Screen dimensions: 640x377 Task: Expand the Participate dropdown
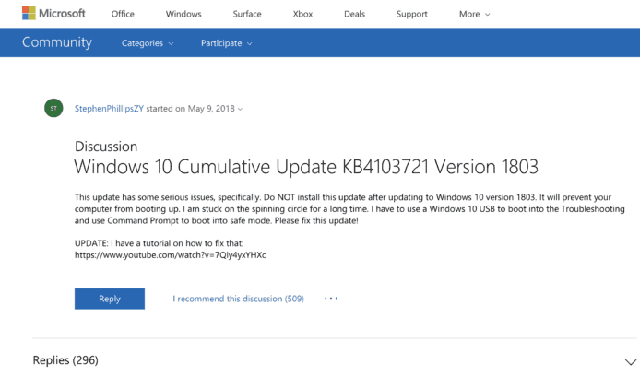227,43
